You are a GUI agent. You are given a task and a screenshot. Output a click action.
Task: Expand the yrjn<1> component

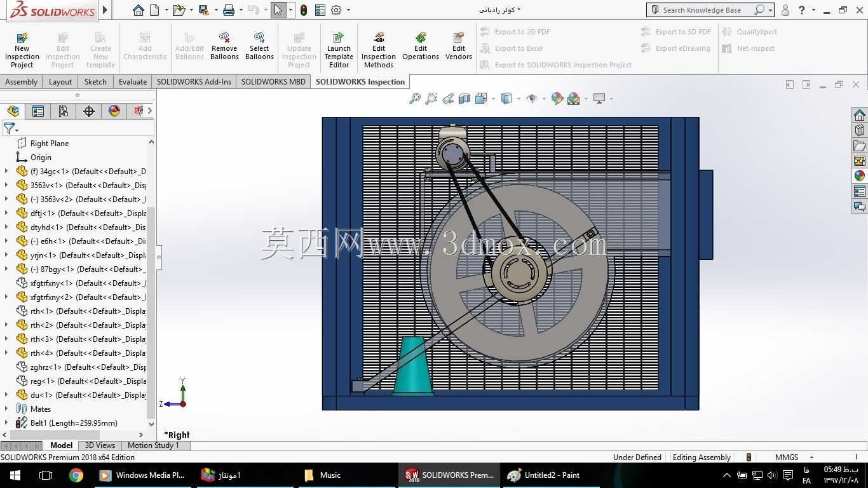pos(6,255)
